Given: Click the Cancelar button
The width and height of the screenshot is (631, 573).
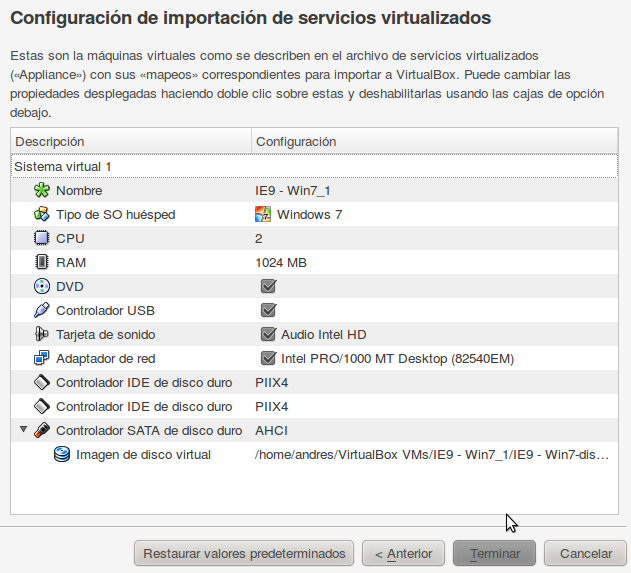Looking at the screenshot, I should pos(586,553).
